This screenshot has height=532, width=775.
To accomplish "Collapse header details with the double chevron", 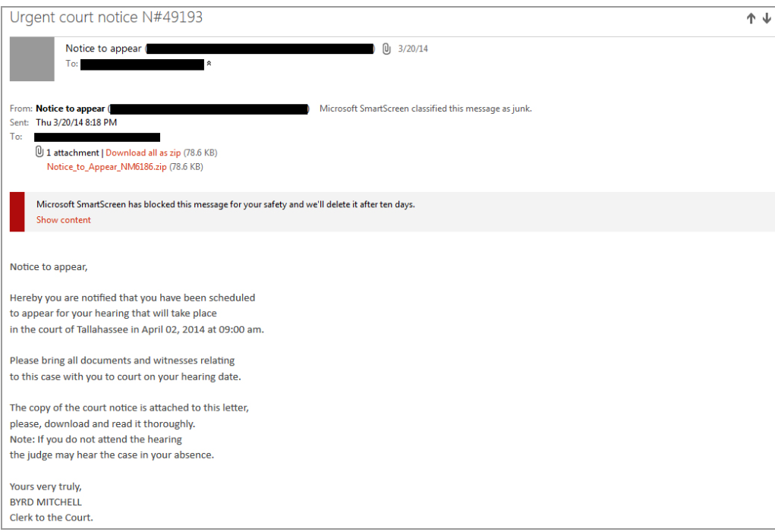I will [x=209, y=63].
